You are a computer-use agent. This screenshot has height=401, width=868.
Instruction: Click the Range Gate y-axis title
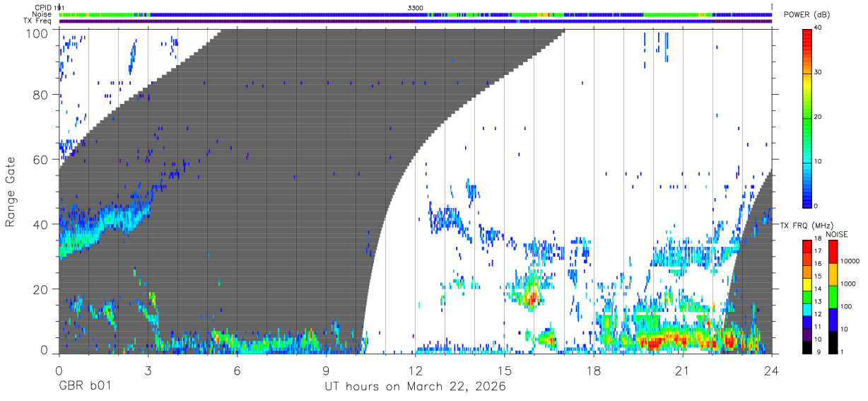point(11,191)
